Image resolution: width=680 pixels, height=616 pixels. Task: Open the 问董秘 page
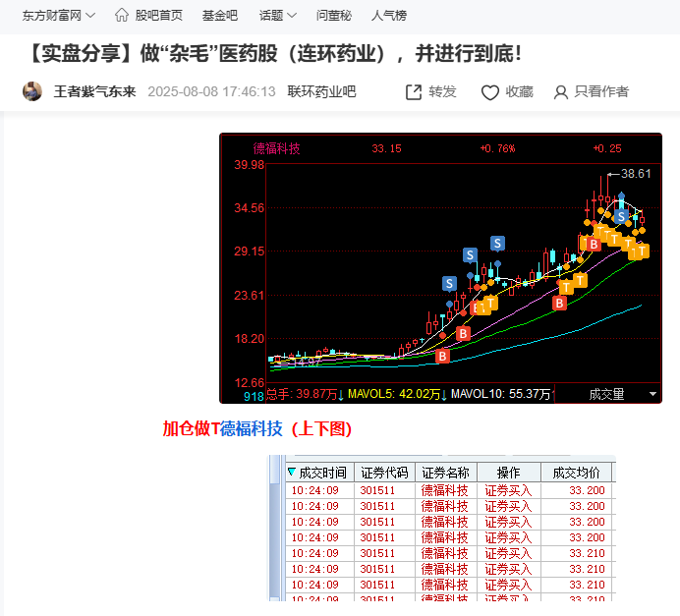(x=333, y=16)
